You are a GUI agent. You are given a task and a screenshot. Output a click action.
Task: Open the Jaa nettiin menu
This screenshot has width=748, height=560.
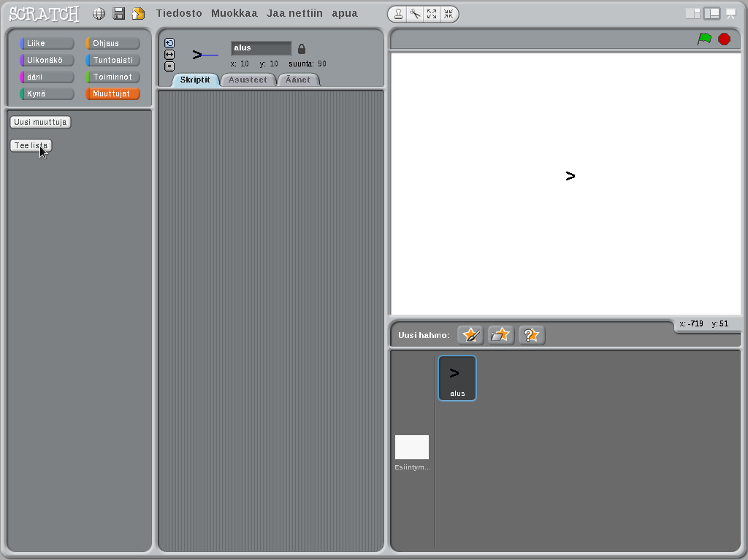(294, 13)
